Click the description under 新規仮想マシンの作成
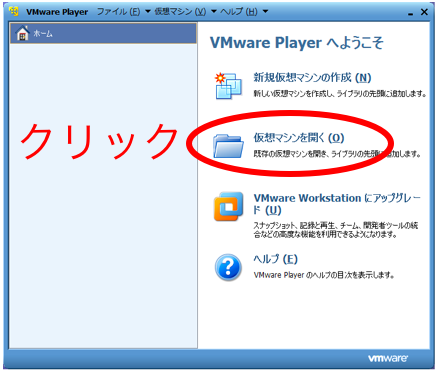This screenshot has width=437, height=372. pyautogui.click(x=340, y=94)
